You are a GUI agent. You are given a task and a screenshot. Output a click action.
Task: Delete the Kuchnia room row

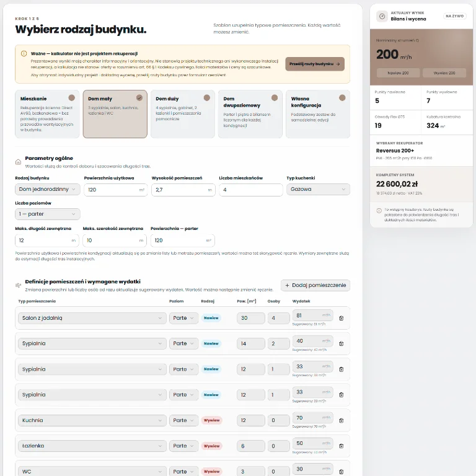pos(342,420)
